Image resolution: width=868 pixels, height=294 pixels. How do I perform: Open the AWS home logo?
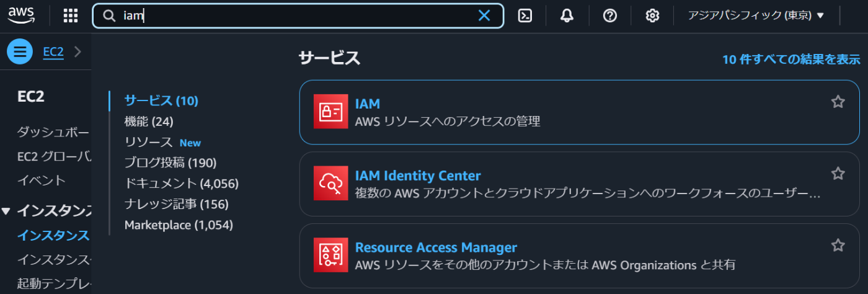pos(21,16)
